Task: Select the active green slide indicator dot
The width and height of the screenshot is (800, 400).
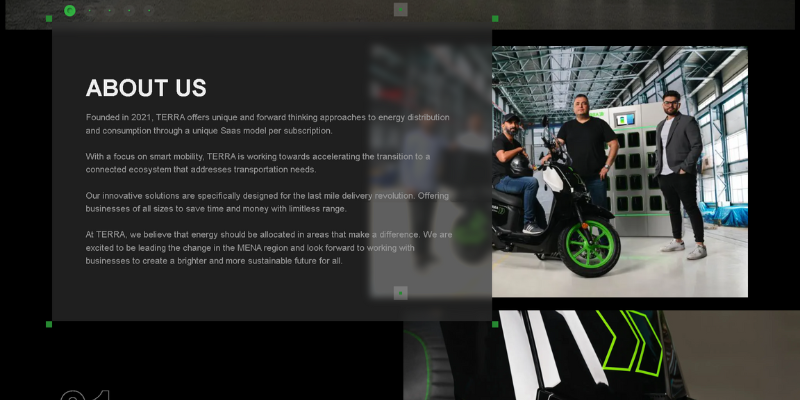Action: click(x=70, y=11)
